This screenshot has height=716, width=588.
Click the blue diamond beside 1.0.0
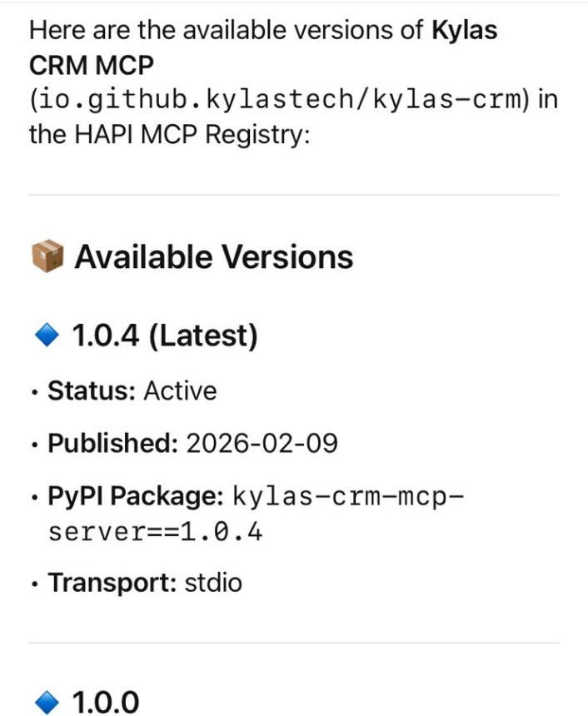click(47, 702)
